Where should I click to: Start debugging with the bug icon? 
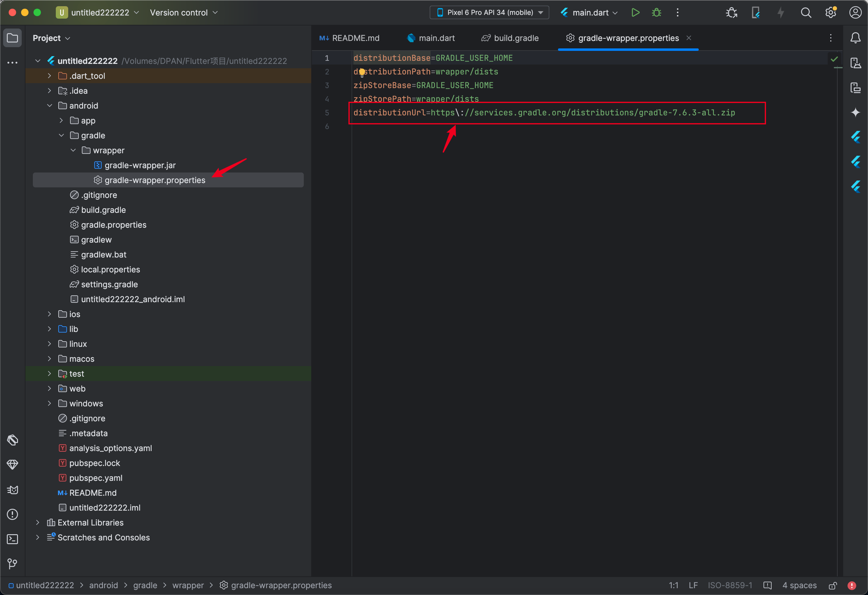click(x=656, y=12)
